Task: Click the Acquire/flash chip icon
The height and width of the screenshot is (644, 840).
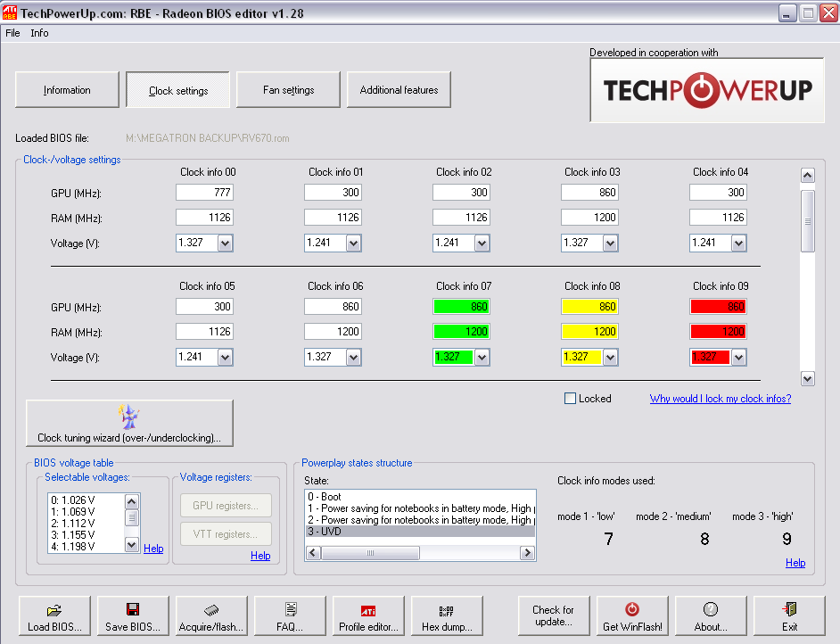Action: click(211, 610)
